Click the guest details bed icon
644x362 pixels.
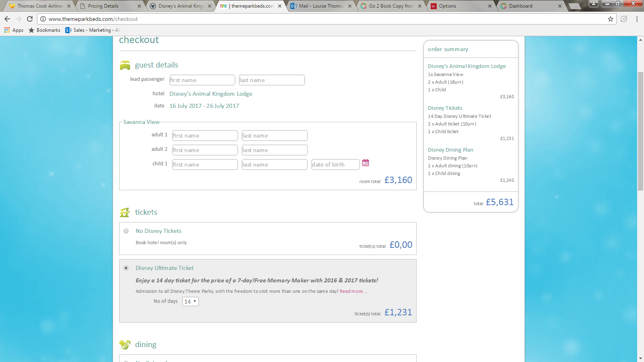coord(125,65)
